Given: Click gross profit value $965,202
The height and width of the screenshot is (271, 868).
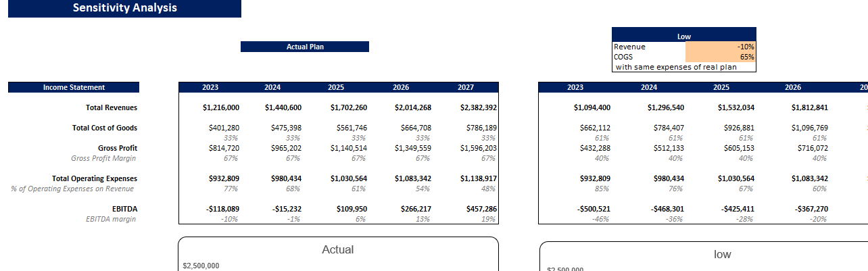Looking at the screenshot, I should pyautogui.click(x=286, y=148).
